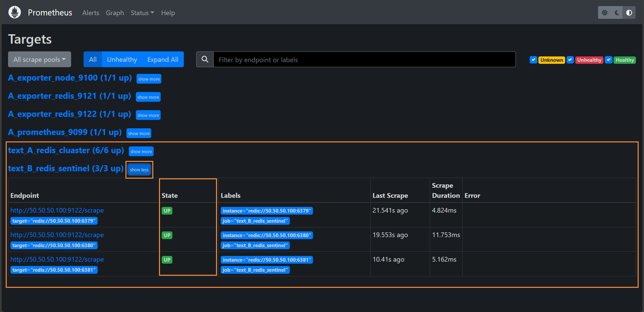Image resolution: width=644 pixels, height=312 pixels.
Task: Open the Status navigation dropdown
Action: [142, 13]
